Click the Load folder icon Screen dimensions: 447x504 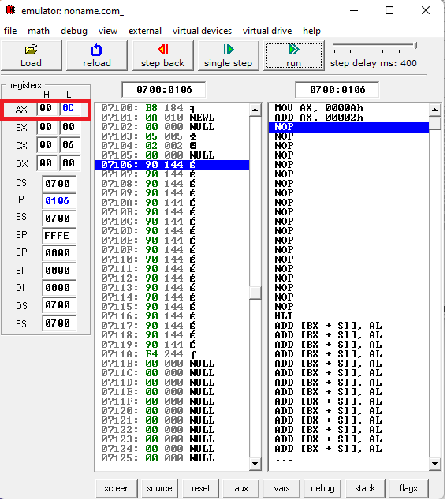32,50
